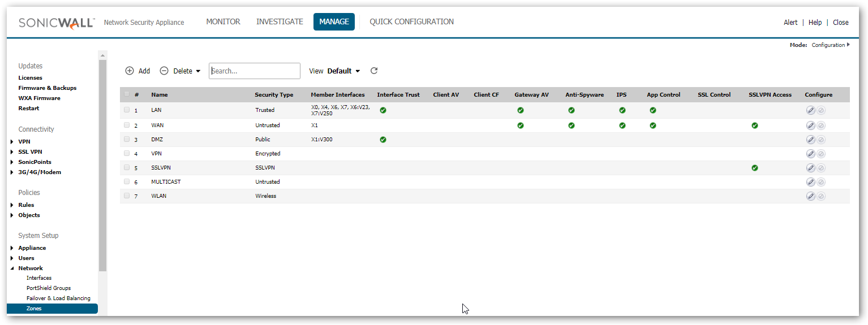Open the View Default dropdown
The height and width of the screenshot is (325, 868).
[343, 71]
